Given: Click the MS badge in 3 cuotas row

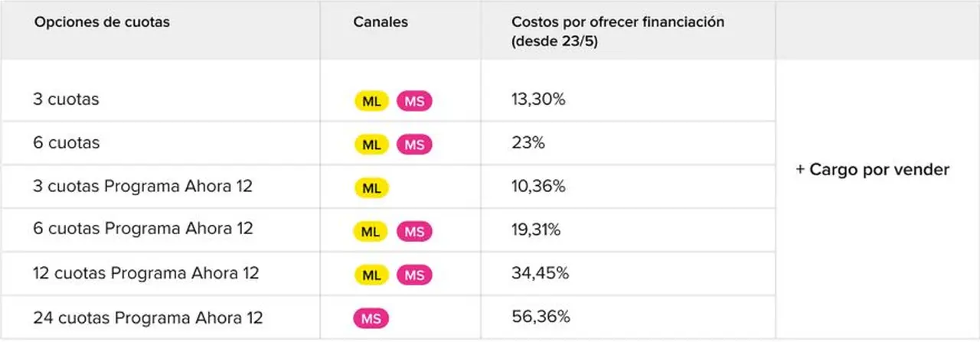Looking at the screenshot, I should 414,101.
